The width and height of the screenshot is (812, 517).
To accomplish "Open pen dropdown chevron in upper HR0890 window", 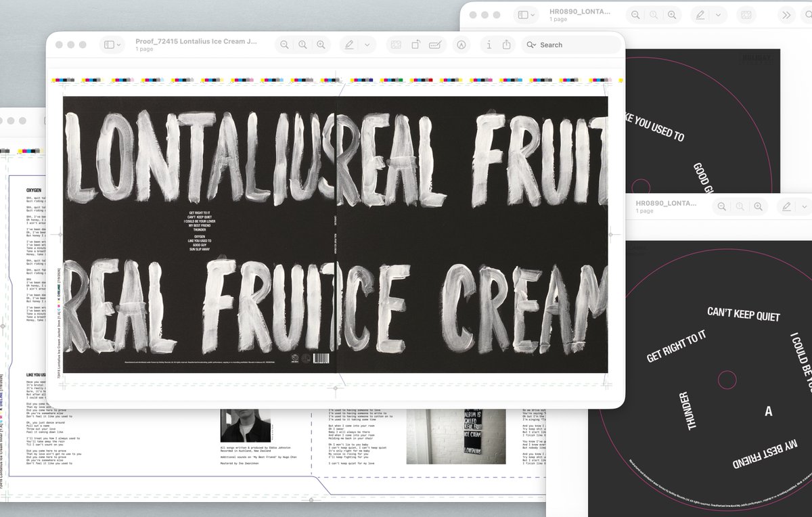I will pos(719,14).
